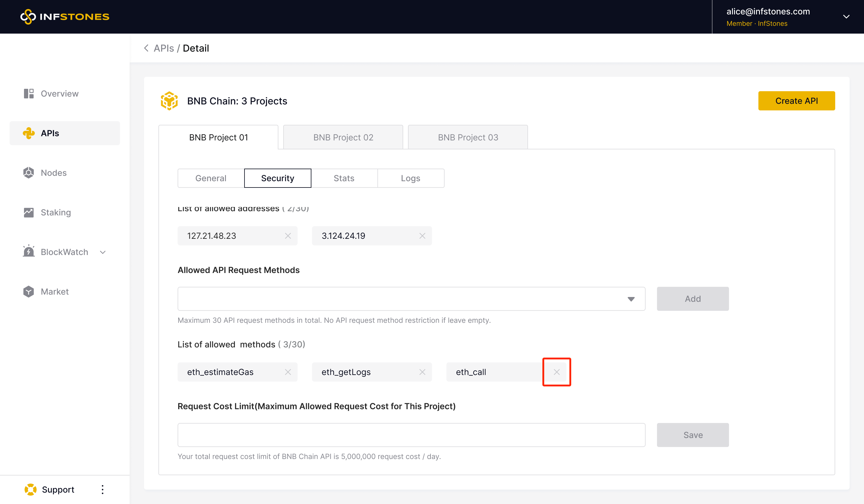
Task: Click the Market cube icon
Action: tap(29, 291)
